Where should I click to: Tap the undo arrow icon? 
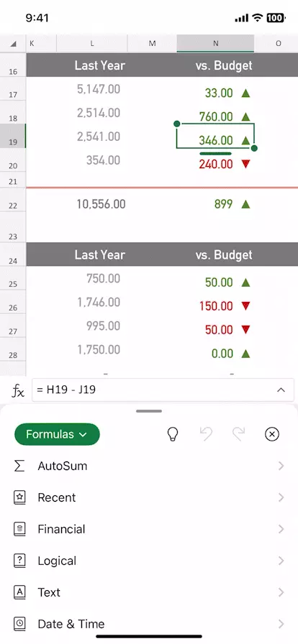point(207,434)
